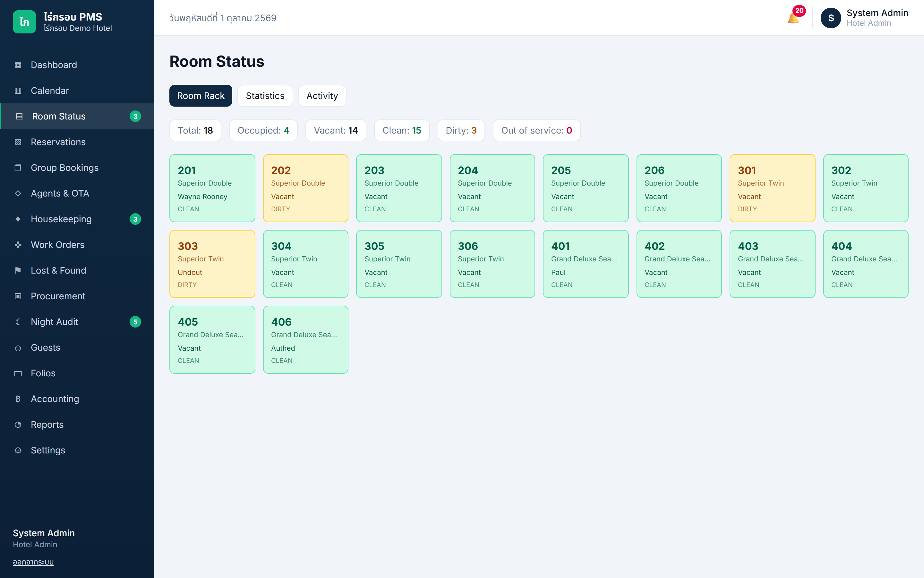This screenshot has width=924, height=578.
Task: Switch to the Statistics tab
Action: 265,96
